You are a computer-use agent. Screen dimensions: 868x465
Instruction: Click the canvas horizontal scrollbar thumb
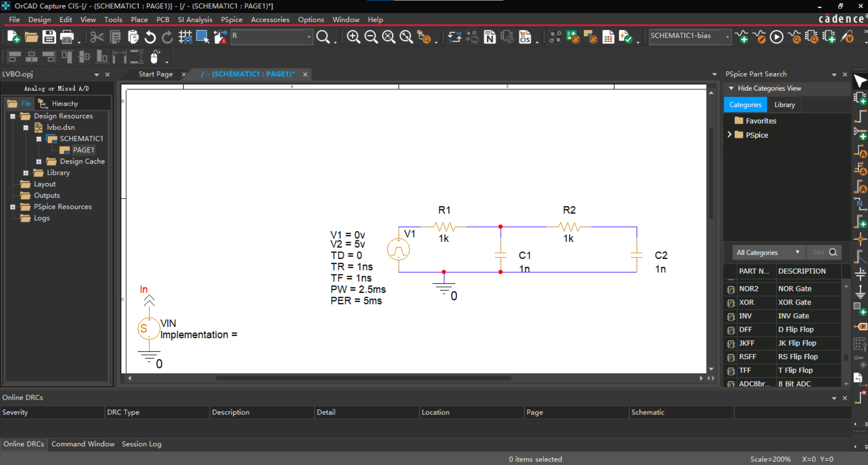click(364, 378)
